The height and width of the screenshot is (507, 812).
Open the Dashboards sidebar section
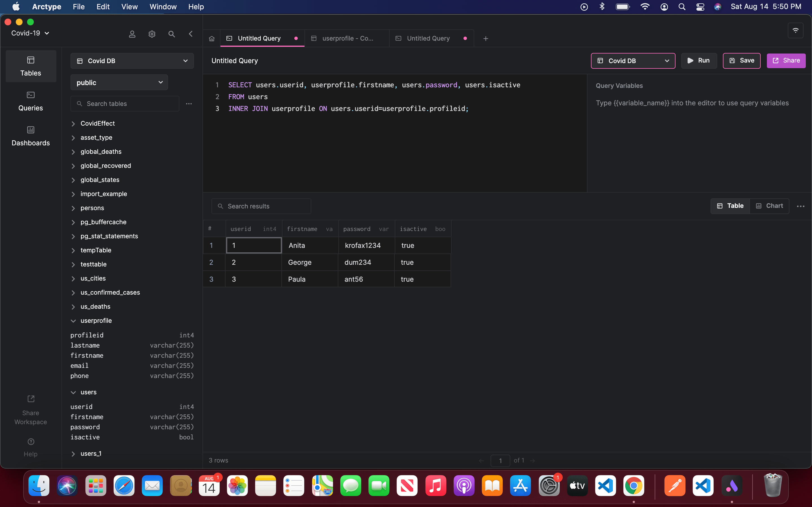(30, 136)
